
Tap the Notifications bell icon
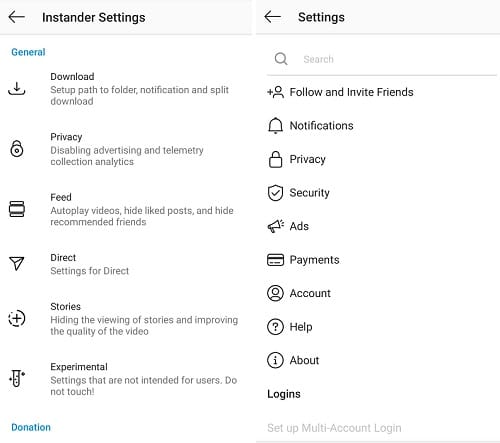click(275, 126)
